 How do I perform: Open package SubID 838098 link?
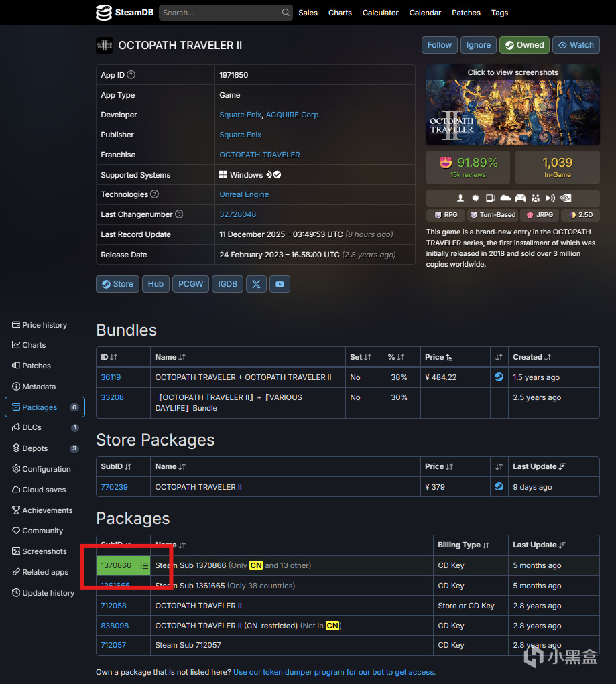pos(115,626)
